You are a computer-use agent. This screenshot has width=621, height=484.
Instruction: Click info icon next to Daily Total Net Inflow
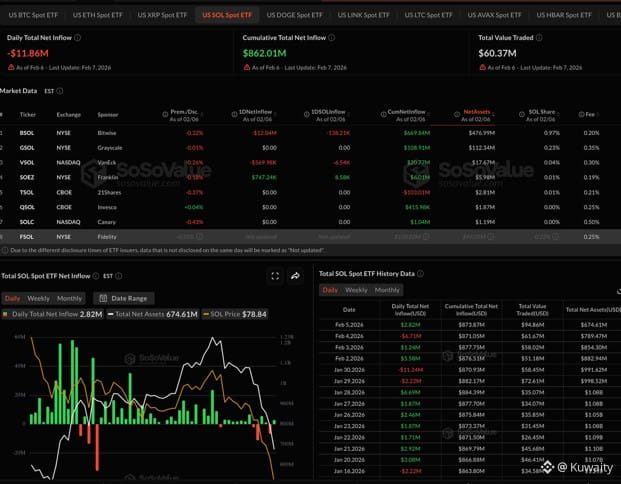click(x=78, y=38)
